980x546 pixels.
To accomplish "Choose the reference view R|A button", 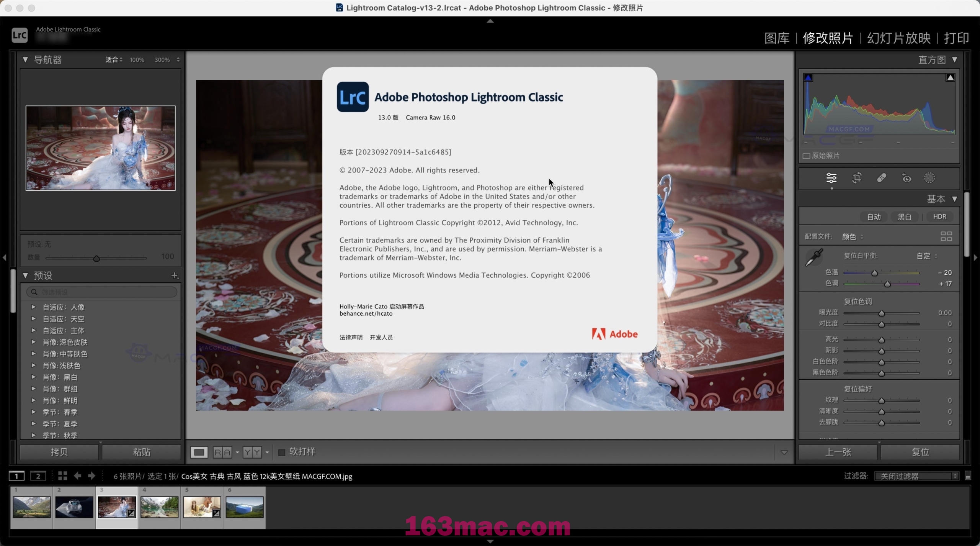I will pyautogui.click(x=222, y=452).
